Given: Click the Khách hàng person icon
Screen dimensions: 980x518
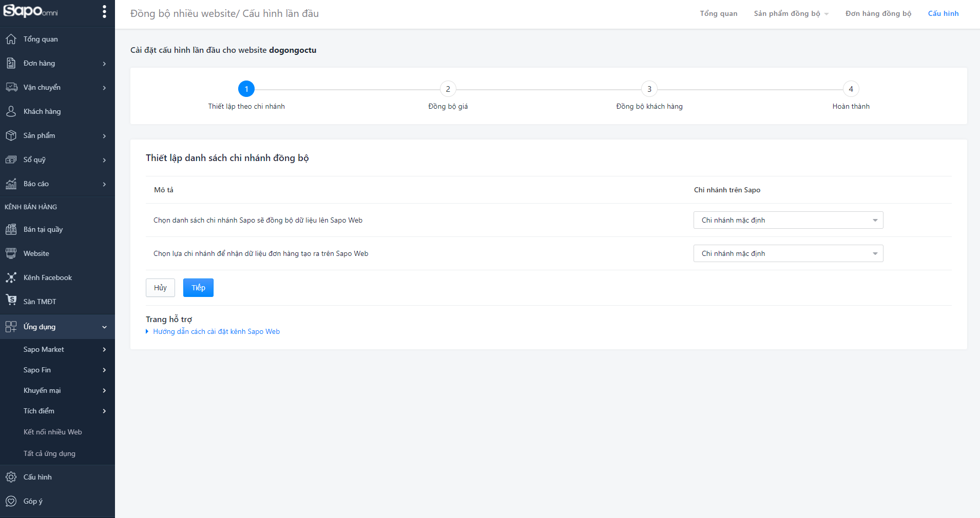Looking at the screenshot, I should click(11, 111).
